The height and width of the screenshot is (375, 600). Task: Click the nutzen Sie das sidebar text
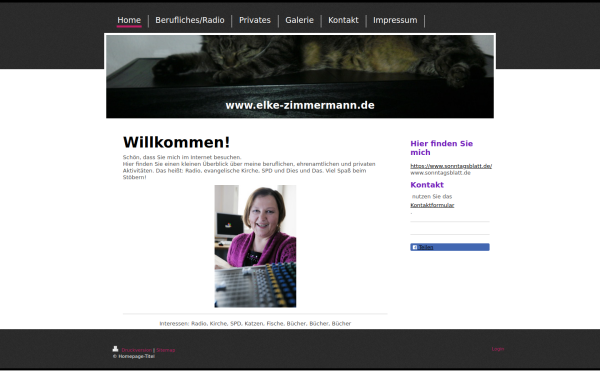(432, 197)
